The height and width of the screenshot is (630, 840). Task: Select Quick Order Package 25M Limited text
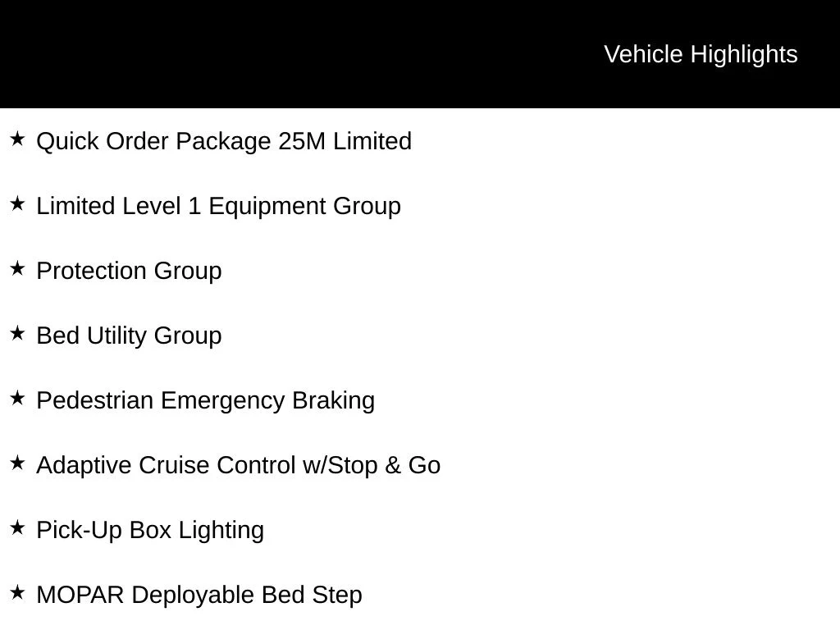tap(224, 142)
